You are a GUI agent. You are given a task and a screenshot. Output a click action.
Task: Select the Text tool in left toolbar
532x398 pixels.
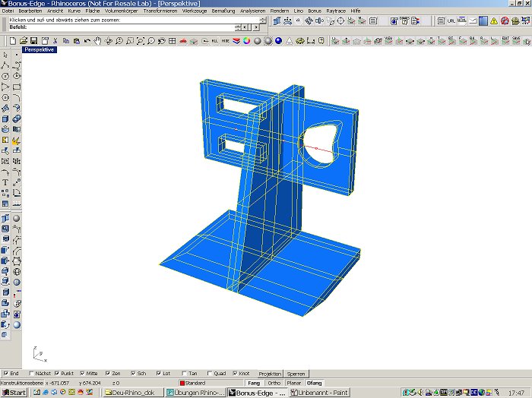coord(5,182)
